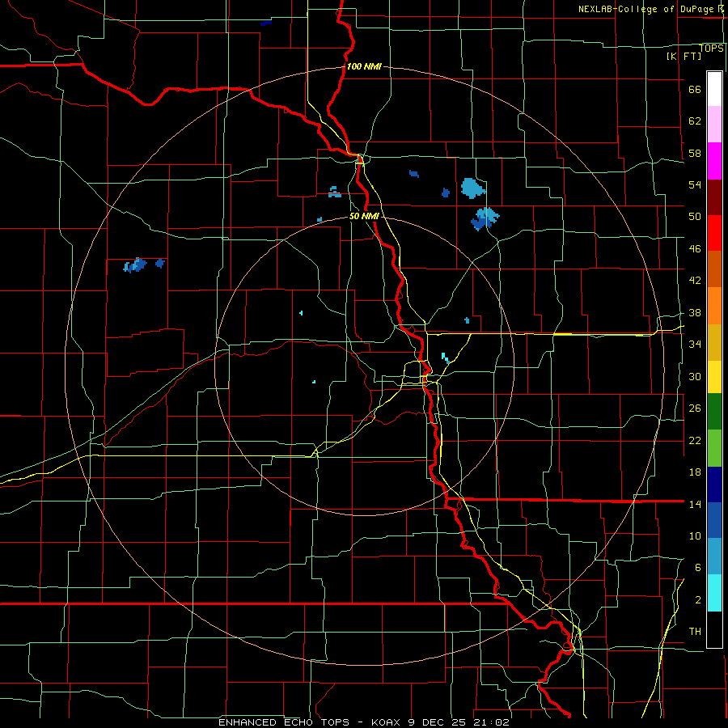Click the largest light-blue echo northeast of radar
The image size is (728, 728).
coord(472,188)
